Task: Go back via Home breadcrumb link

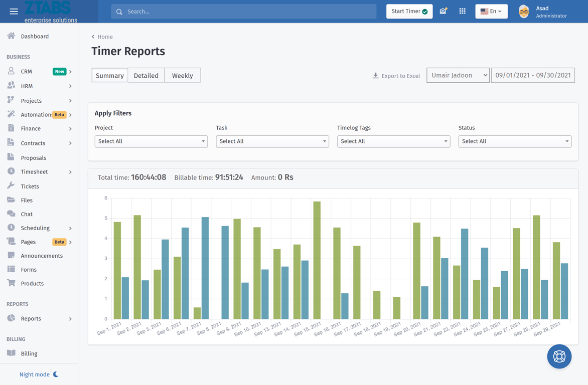Action: click(x=105, y=37)
